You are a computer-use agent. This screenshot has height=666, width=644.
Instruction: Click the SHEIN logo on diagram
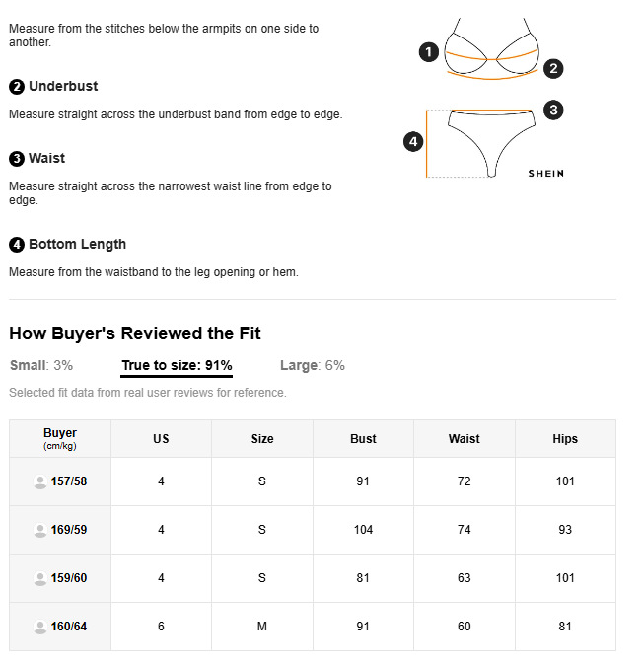(x=546, y=174)
